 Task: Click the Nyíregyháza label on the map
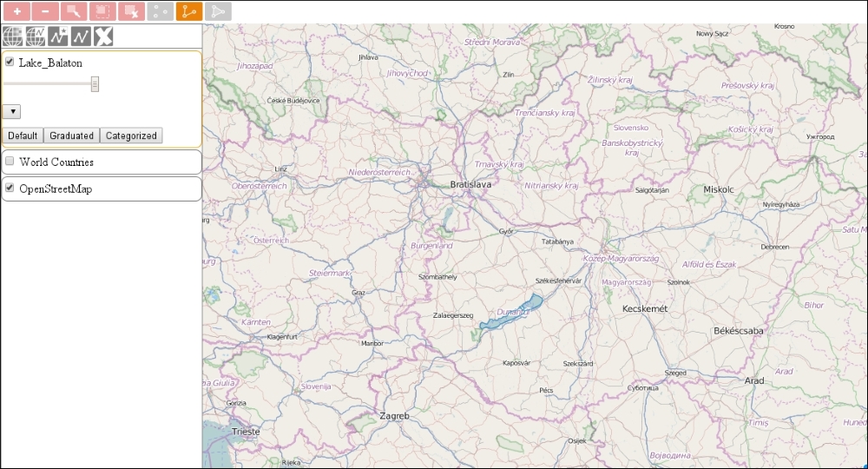pyautogui.click(x=781, y=204)
